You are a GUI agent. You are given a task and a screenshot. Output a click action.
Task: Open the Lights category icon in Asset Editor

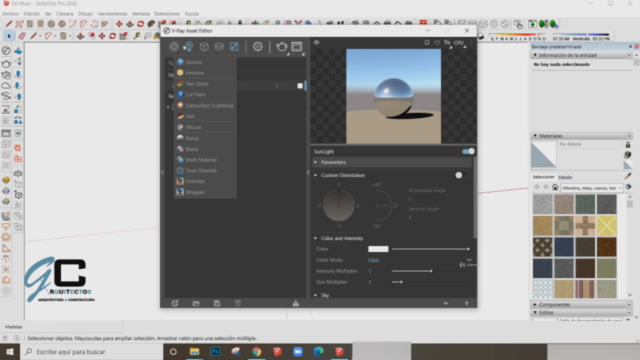189,47
